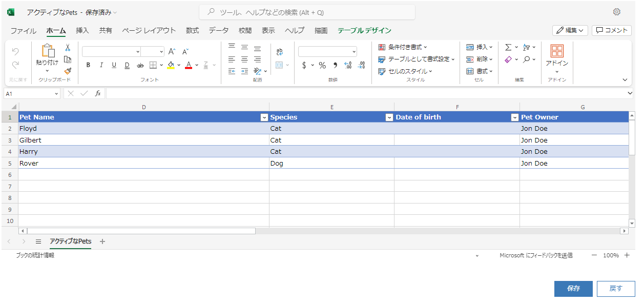This screenshot has height=304, width=644.
Task: Click the comma style icon
Action: point(335,65)
